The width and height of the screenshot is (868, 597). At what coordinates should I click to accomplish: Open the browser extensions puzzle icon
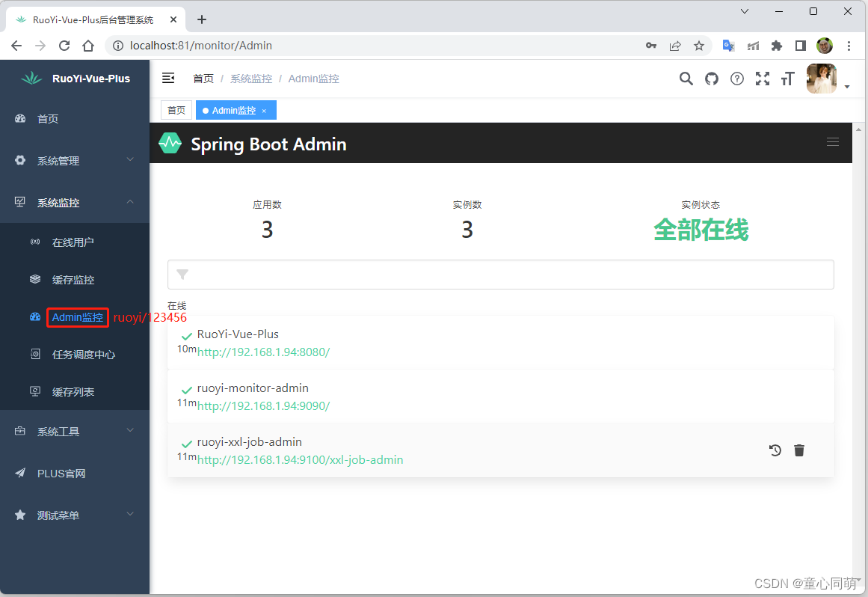point(777,46)
